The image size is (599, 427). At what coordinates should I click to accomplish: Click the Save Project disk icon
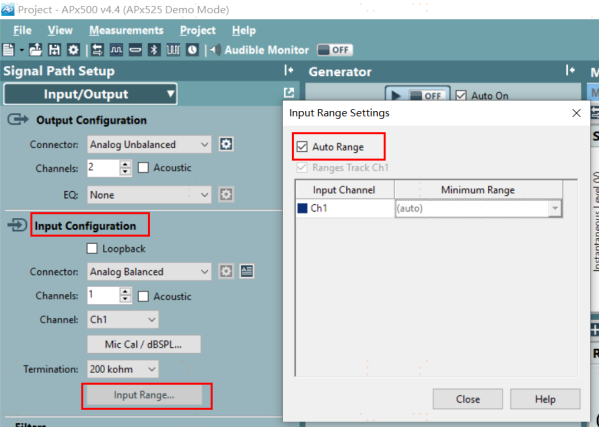point(54,50)
